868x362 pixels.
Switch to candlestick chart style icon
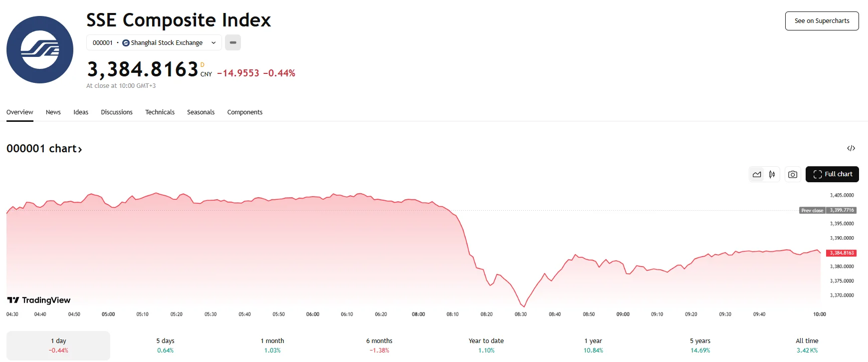772,174
